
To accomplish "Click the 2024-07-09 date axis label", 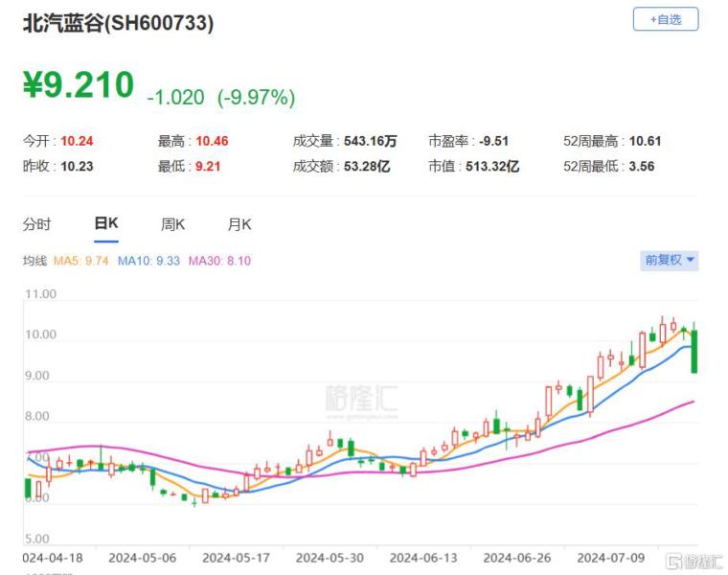I will tap(611, 558).
